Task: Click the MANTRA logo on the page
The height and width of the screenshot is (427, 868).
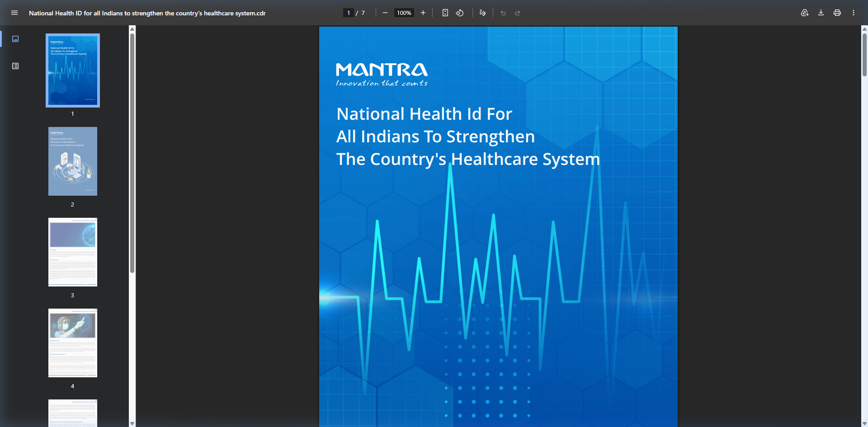Action: [x=382, y=70]
